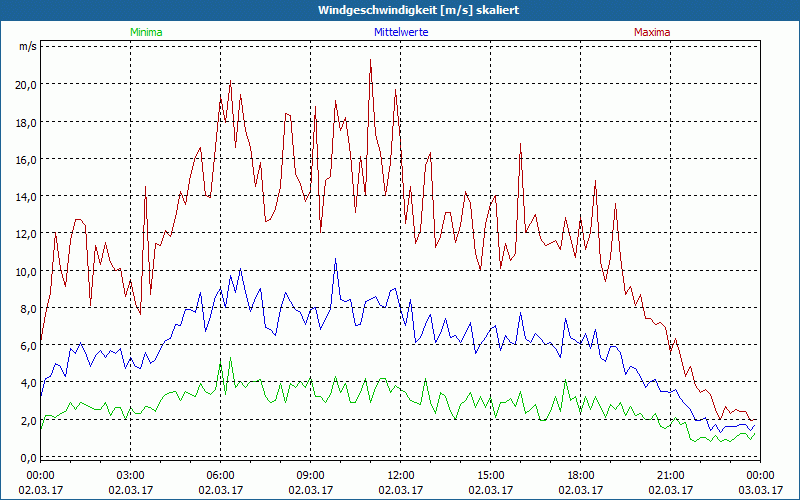This screenshot has height=500, width=800.
Task: Click the 2,0 y-axis value
Action: coord(28,421)
